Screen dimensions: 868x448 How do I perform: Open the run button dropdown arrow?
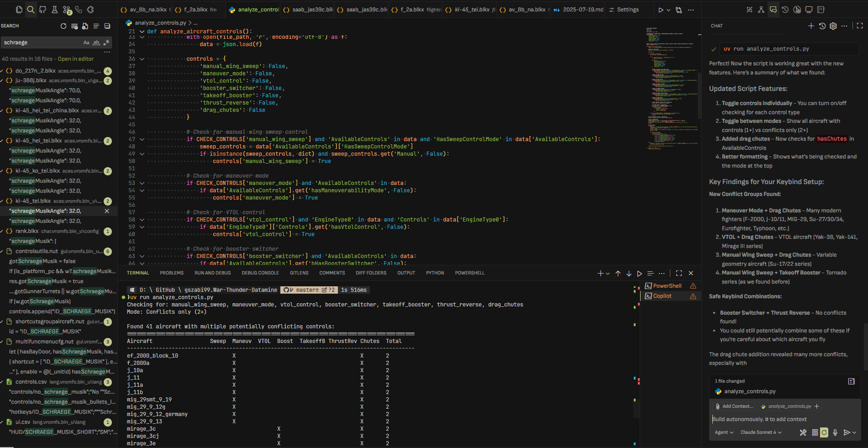click(x=668, y=10)
